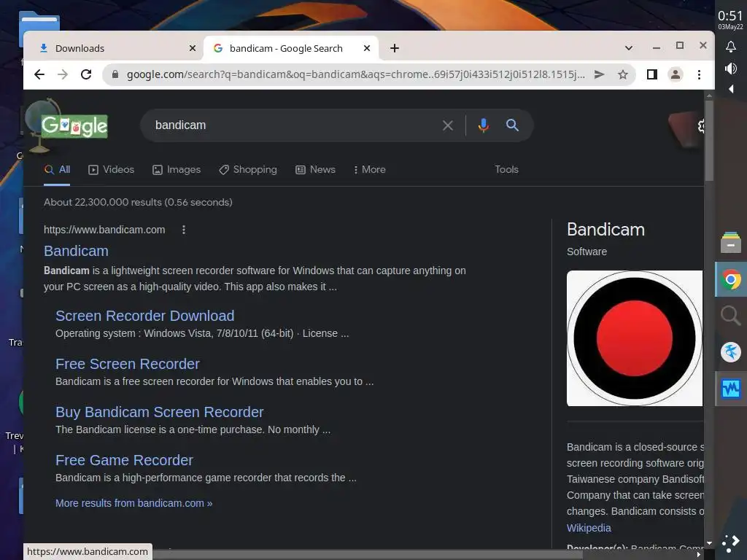Click the Bandicam knowledge panel title
This screenshot has width=747, height=560.
coord(605,230)
